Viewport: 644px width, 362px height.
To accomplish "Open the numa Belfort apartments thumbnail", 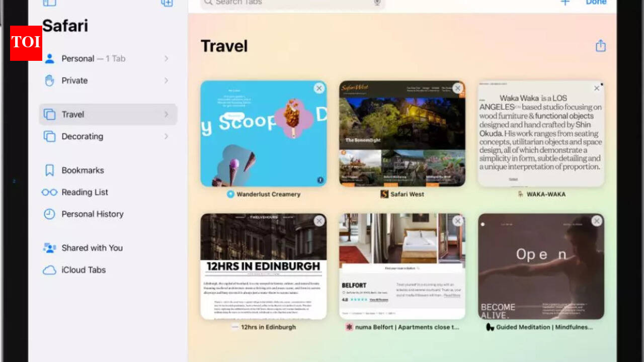I will (402, 266).
